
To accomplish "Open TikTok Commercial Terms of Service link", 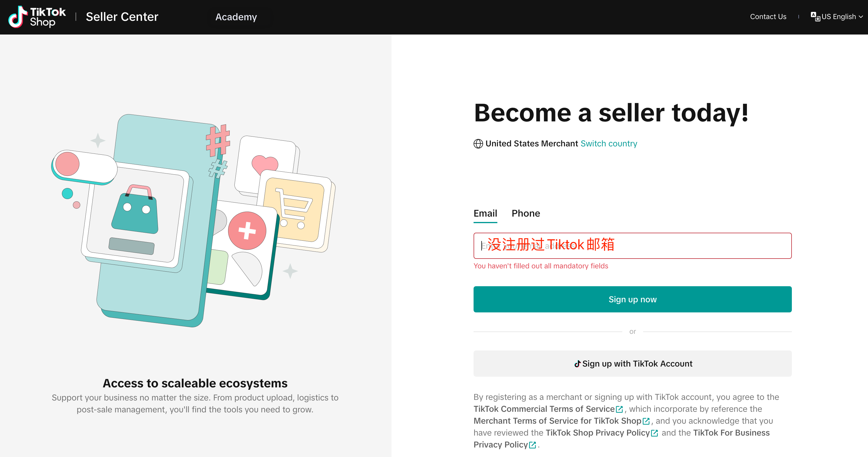I will [544, 409].
